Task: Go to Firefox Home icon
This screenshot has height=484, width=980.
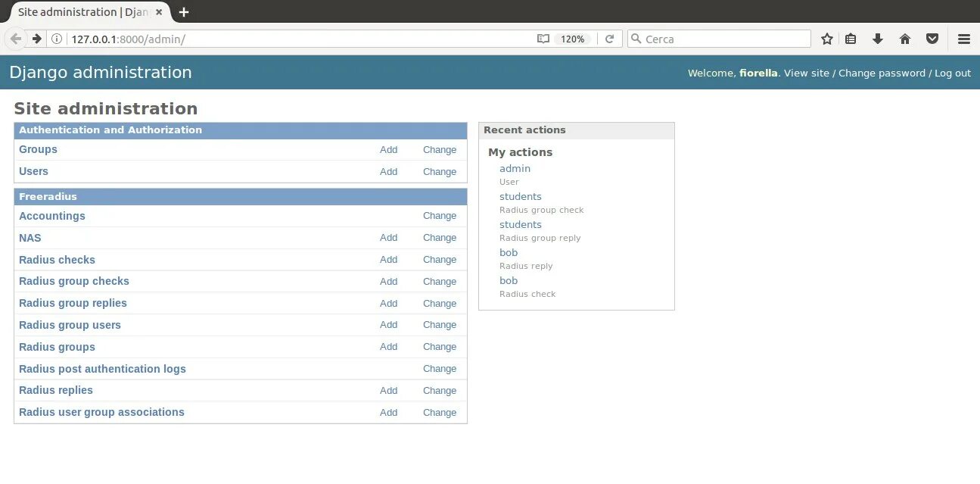Action: 905,39
